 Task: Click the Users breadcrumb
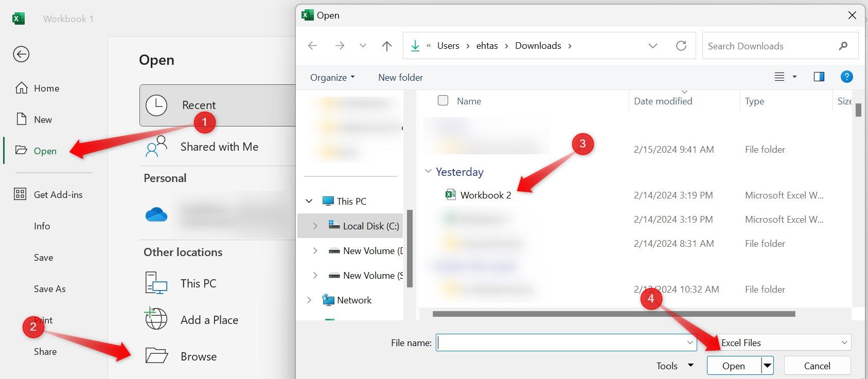(x=448, y=46)
